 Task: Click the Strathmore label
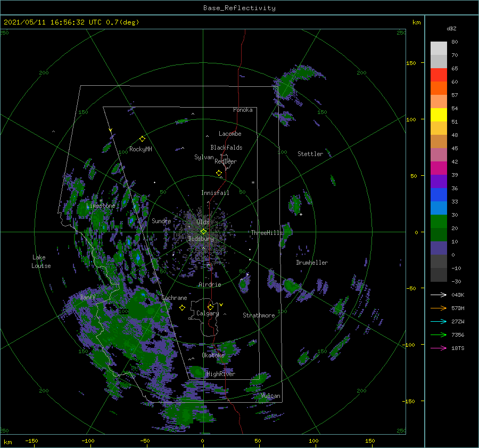[x=259, y=315]
